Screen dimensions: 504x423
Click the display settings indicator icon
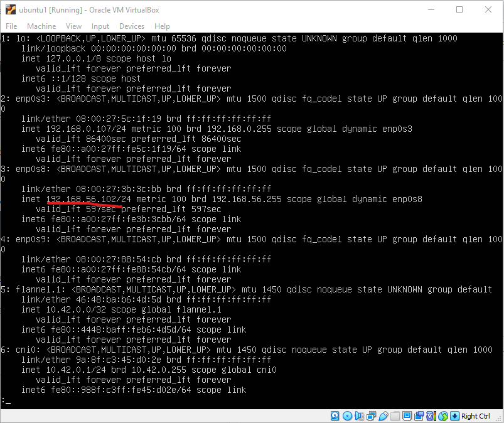pos(407,415)
